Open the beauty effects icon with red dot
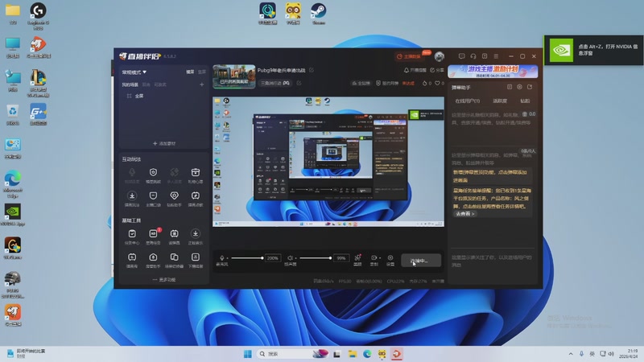The width and height of the screenshot is (644, 362). pos(357,257)
